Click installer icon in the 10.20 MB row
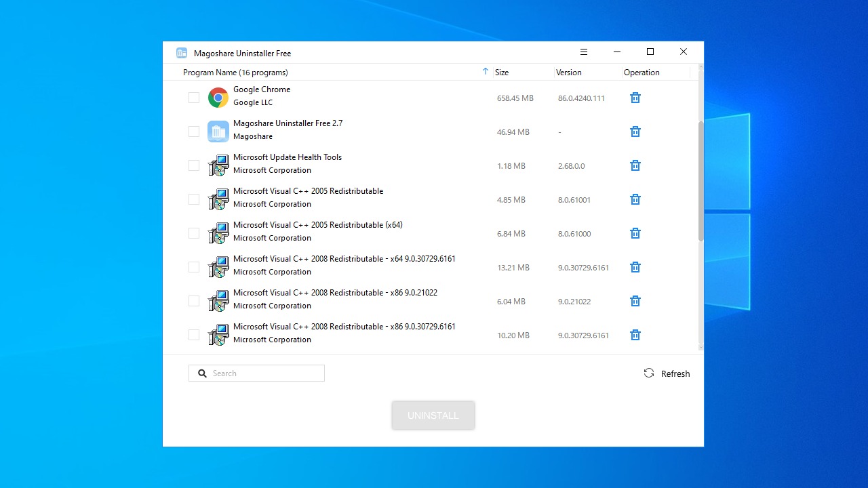Screen dimensions: 868x488 pyautogui.click(x=218, y=335)
